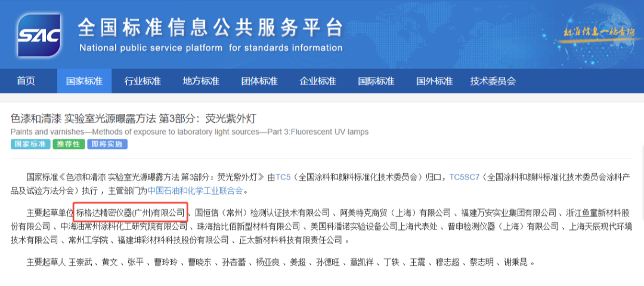Open the 企业标准 nav tab
This screenshot has width=644, height=286.
tap(317, 81)
